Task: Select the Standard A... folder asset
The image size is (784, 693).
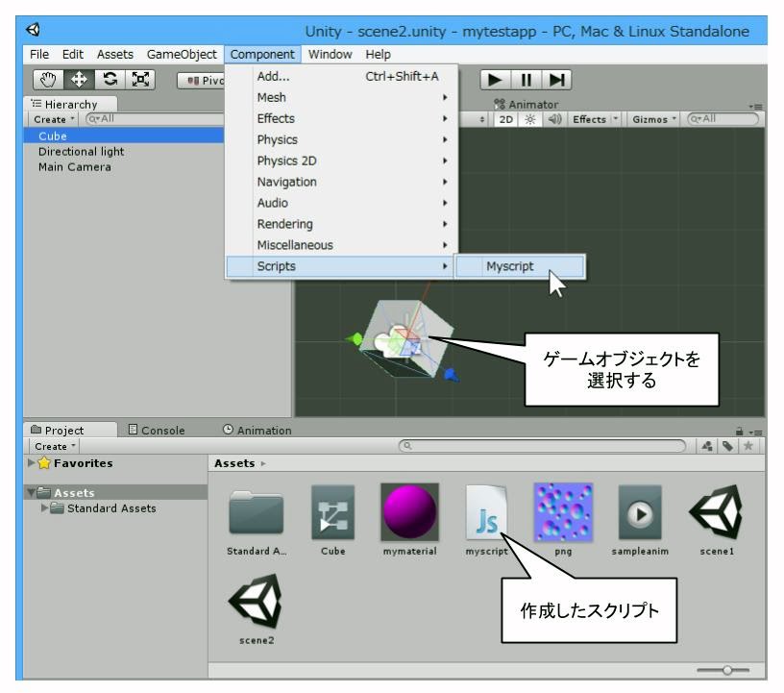Action: (x=256, y=520)
